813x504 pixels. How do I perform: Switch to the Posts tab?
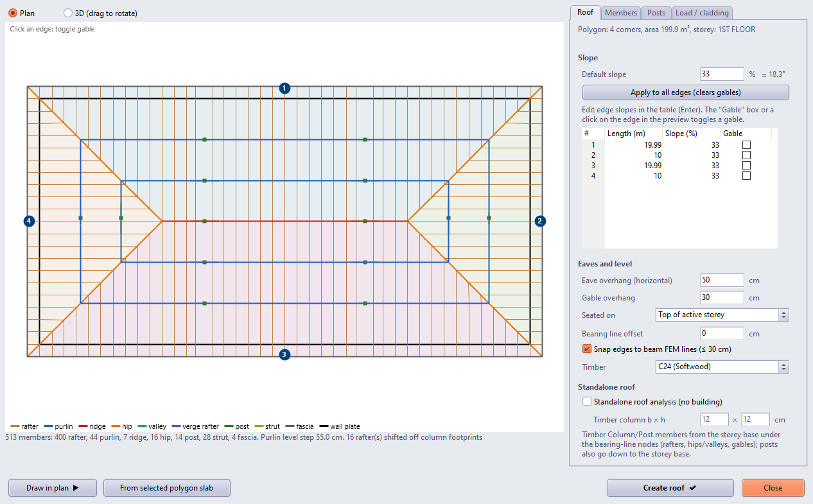[x=656, y=13]
